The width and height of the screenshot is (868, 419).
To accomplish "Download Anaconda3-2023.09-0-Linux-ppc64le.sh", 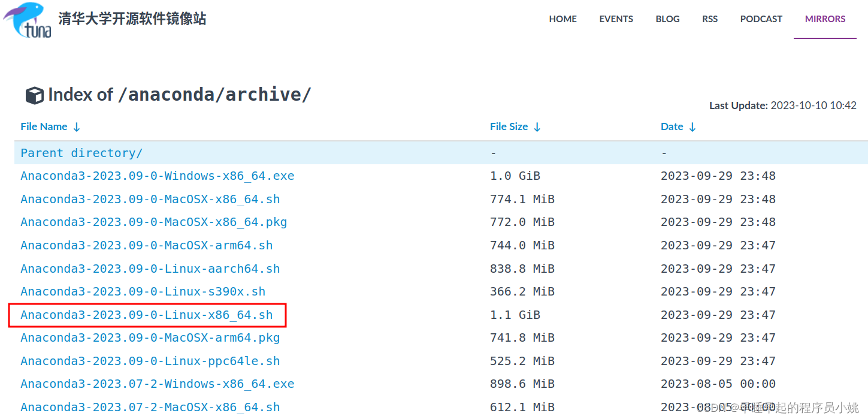I will coord(150,361).
